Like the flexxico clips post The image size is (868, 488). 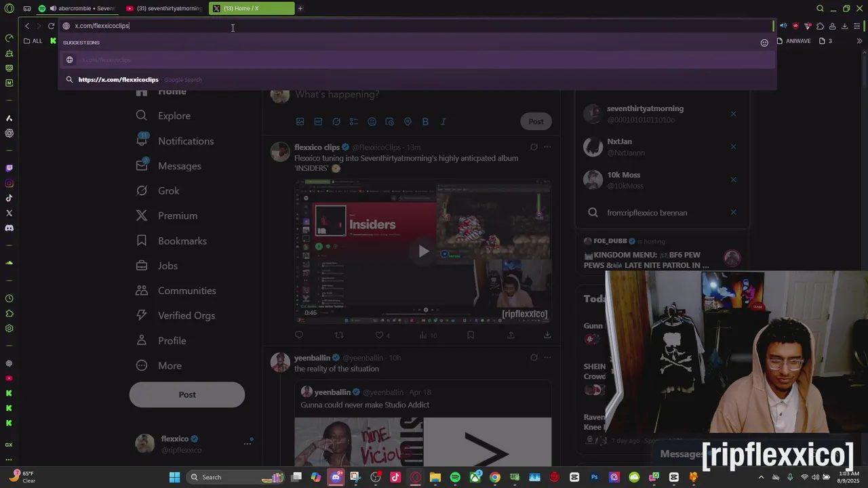click(x=380, y=335)
